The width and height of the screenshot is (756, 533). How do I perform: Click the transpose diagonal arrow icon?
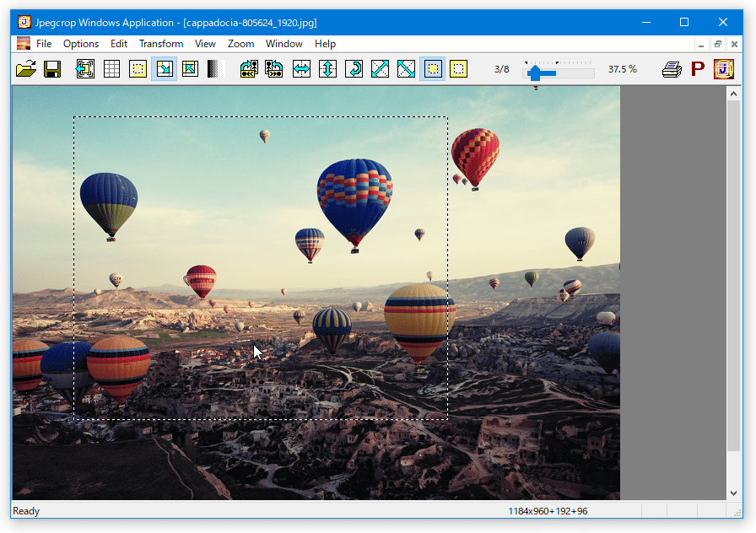(x=380, y=69)
